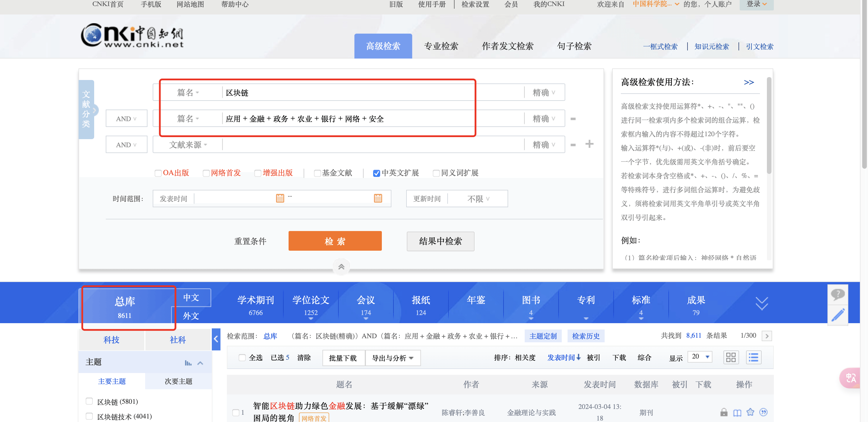Viewport: 868px width, 422px height.
Task: Switch to 句子检索 tab
Action: pos(574,46)
